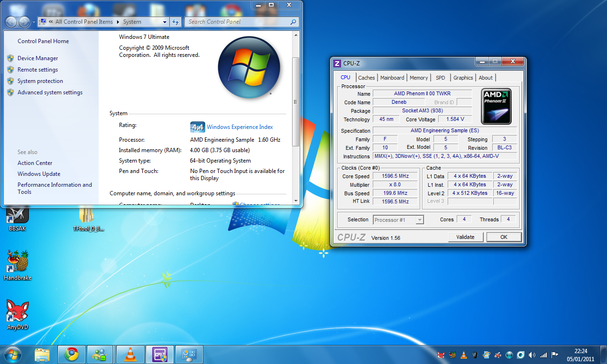Viewport: 607px width, 364px height.
Task: Click the teal eye-shaped tray icon
Action: 521,355
